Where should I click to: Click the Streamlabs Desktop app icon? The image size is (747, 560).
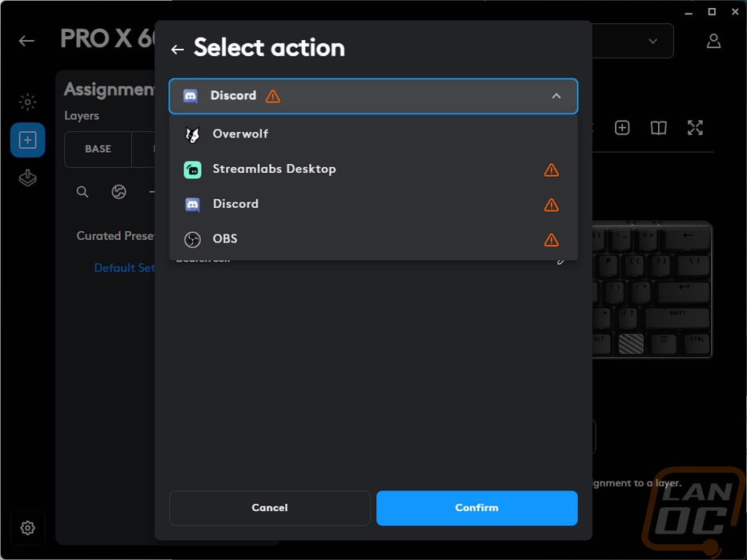[192, 170]
